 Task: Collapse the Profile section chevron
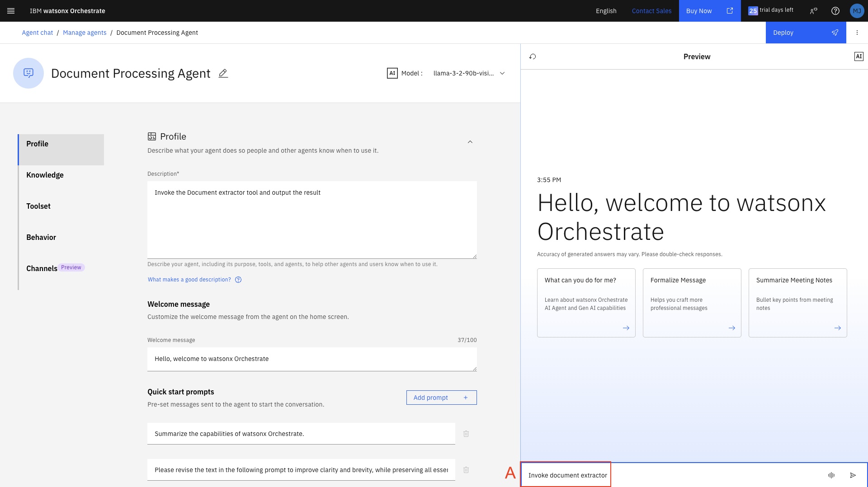470,142
